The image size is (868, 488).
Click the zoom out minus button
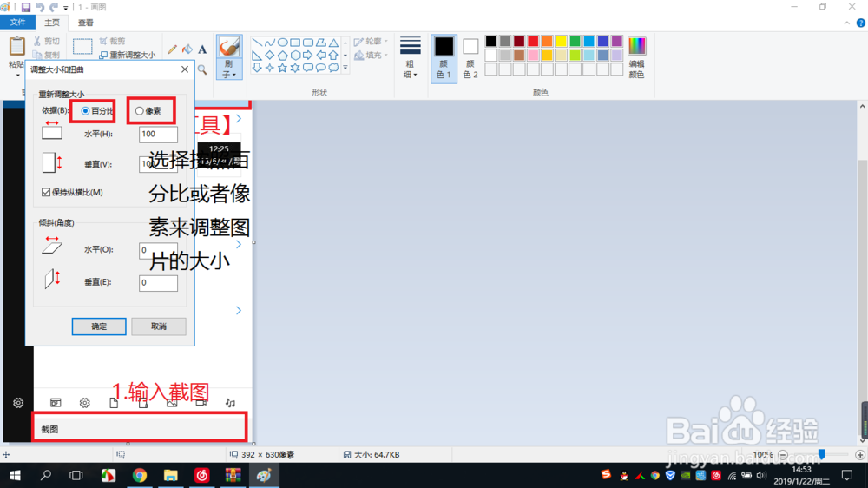(783, 455)
